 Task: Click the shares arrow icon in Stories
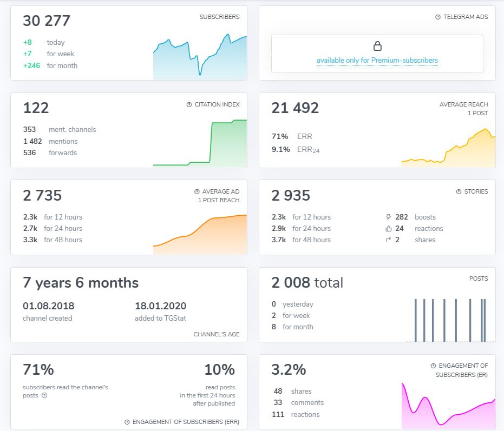click(x=388, y=240)
